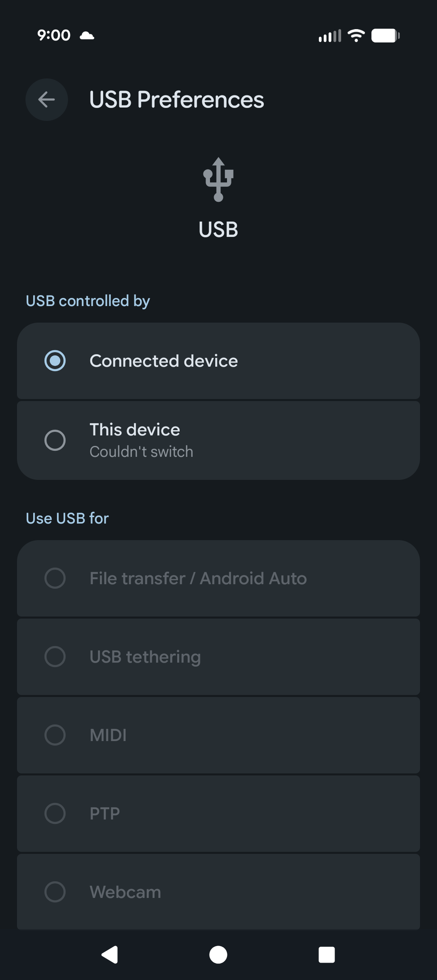The height and width of the screenshot is (980, 437).
Task: Select the PTP radio option
Action: (x=55, y=813)
